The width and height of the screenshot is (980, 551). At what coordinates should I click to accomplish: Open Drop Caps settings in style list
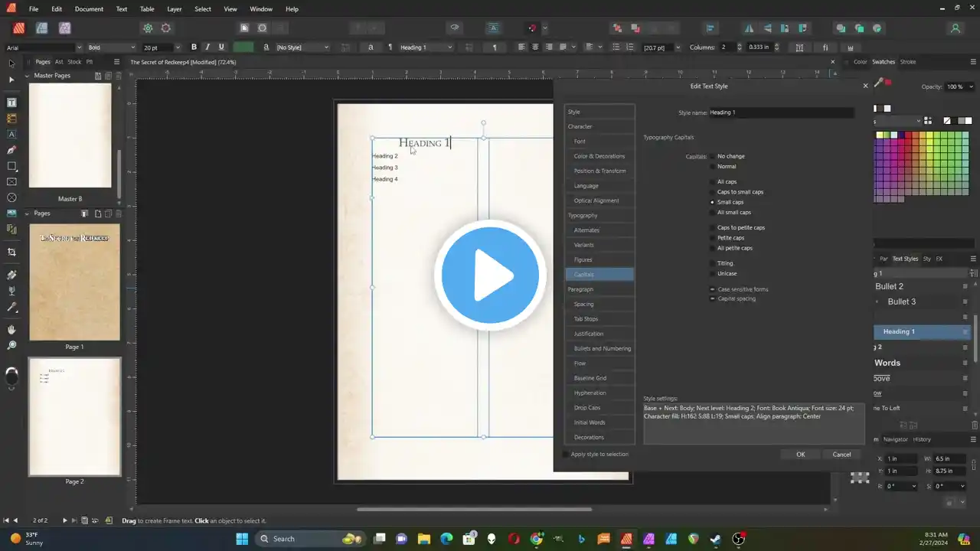pos(587,408)
